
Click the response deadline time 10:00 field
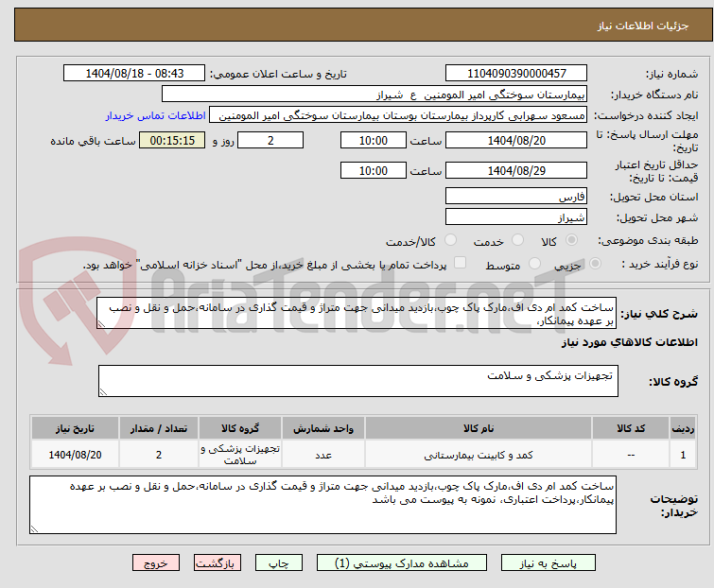374,140
